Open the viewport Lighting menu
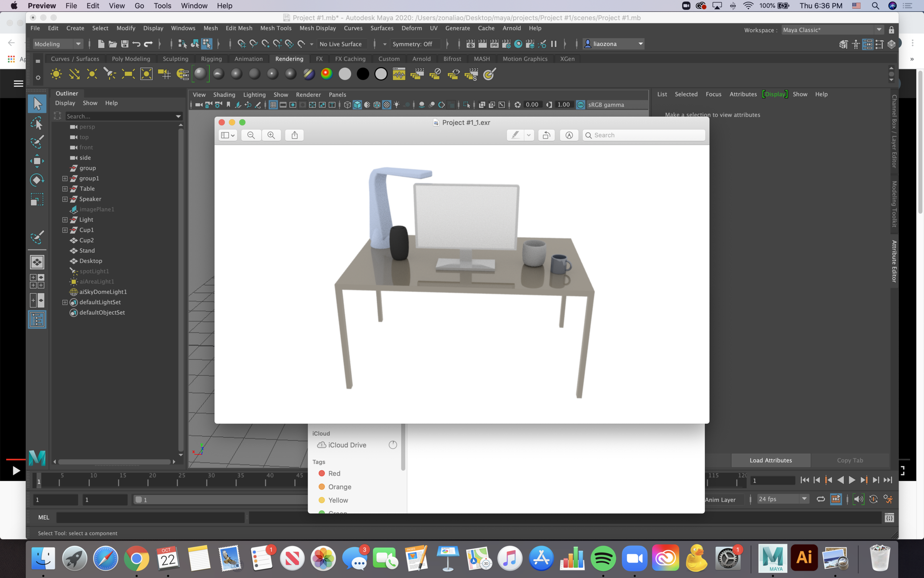This screenshot has height=578, width=924. (x=254, y=95)
